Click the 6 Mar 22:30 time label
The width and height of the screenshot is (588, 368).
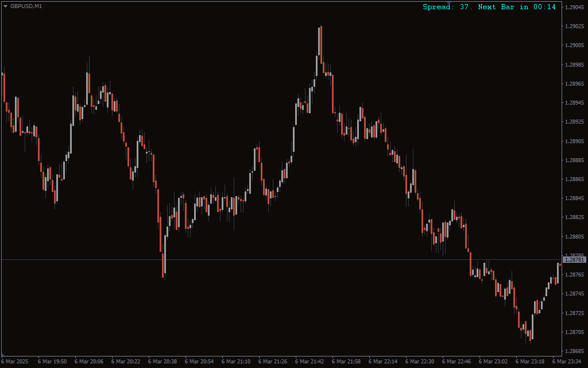tap(420, 362)
